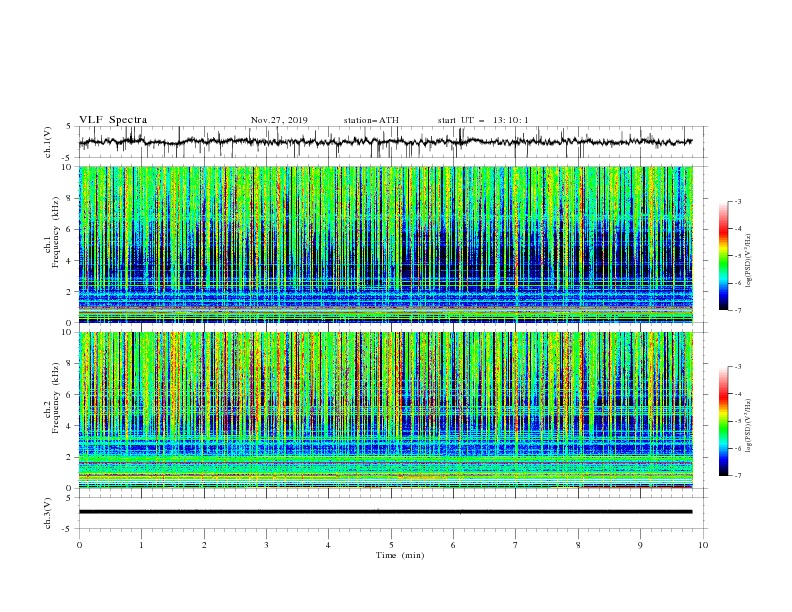Click the '-3' tick on ch.1 color bar
This screenshot has height=612, width=792.
(738, 201)
